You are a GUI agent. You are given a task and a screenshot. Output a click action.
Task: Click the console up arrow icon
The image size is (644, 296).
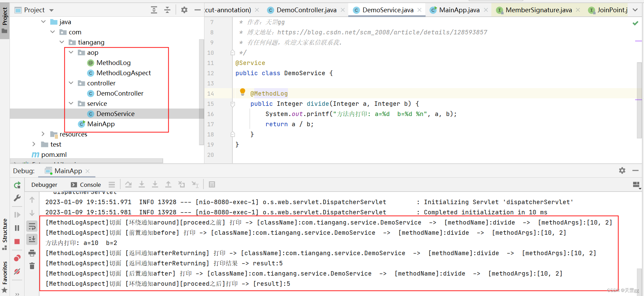click(x=32, y=200)
